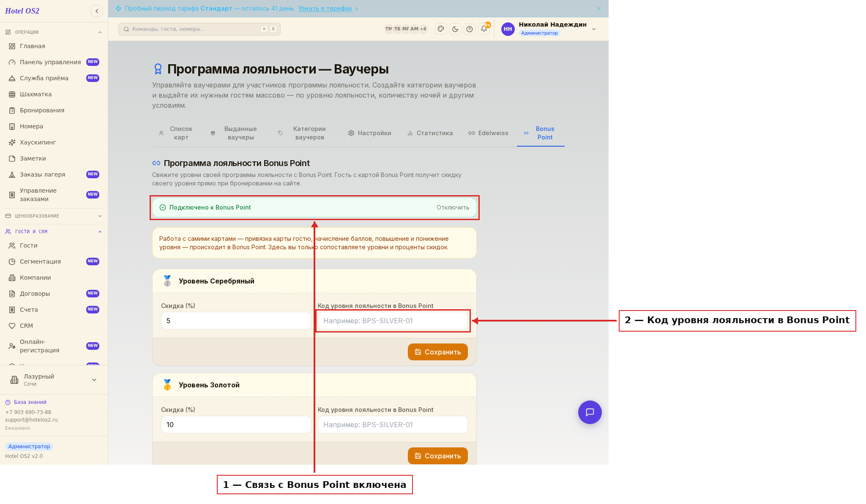Open the floating chat bubble button
866x504 pixels.
click(x=590, y=412)
